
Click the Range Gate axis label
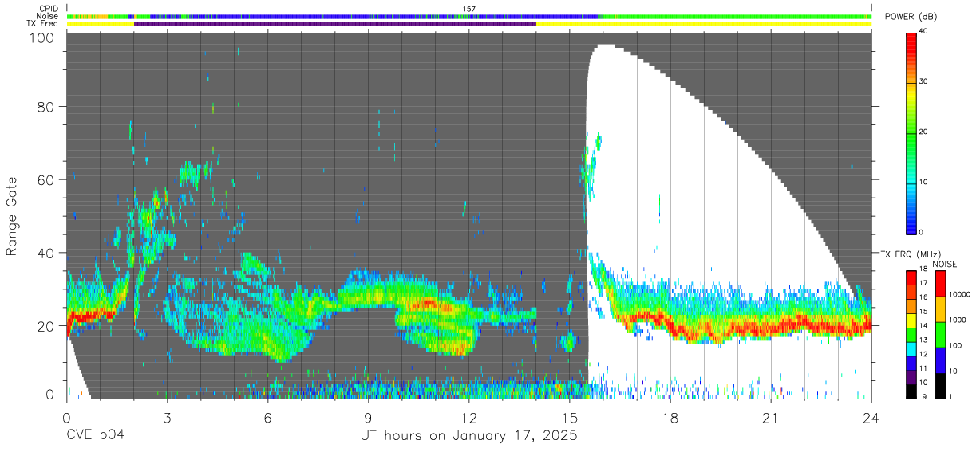coord(12,217)
